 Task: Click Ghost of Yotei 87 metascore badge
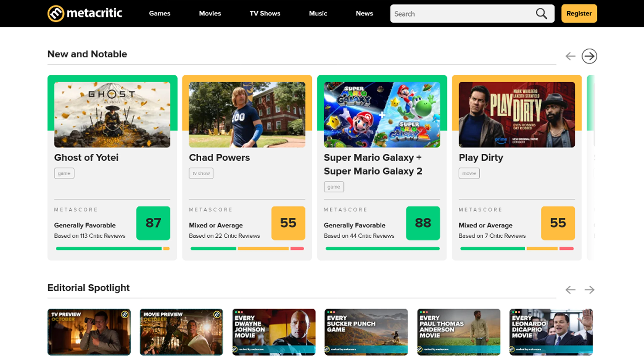[x=153, y=223]
